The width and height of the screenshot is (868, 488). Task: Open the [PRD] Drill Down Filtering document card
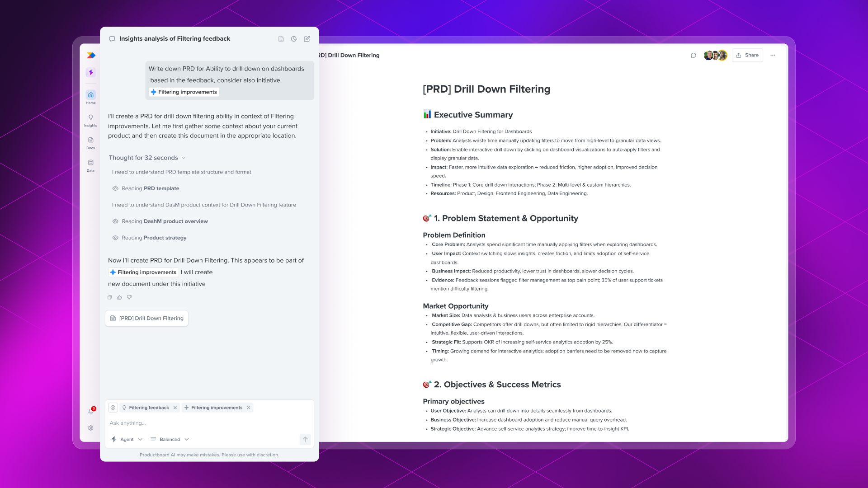[146, 318]
